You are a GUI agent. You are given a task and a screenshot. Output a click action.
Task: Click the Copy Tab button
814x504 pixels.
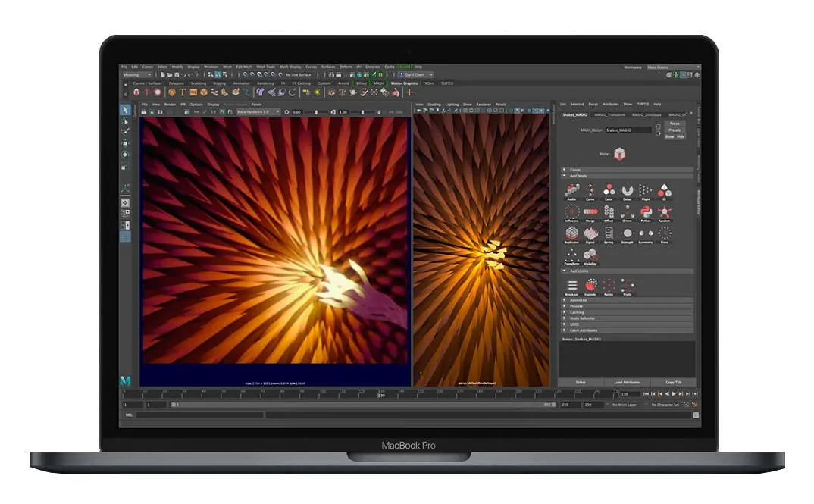tap(673, 383)
